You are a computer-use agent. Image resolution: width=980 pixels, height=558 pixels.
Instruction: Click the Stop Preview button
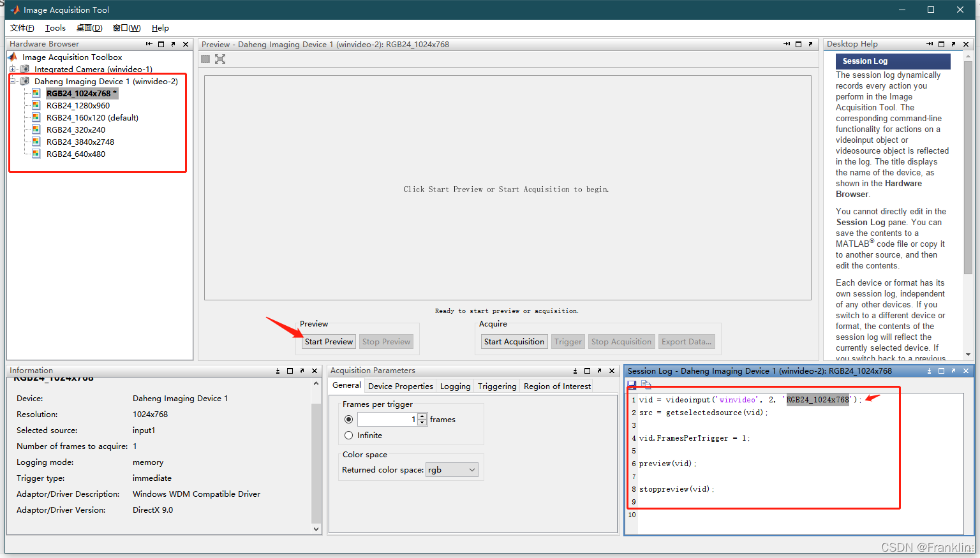point(387,342)
